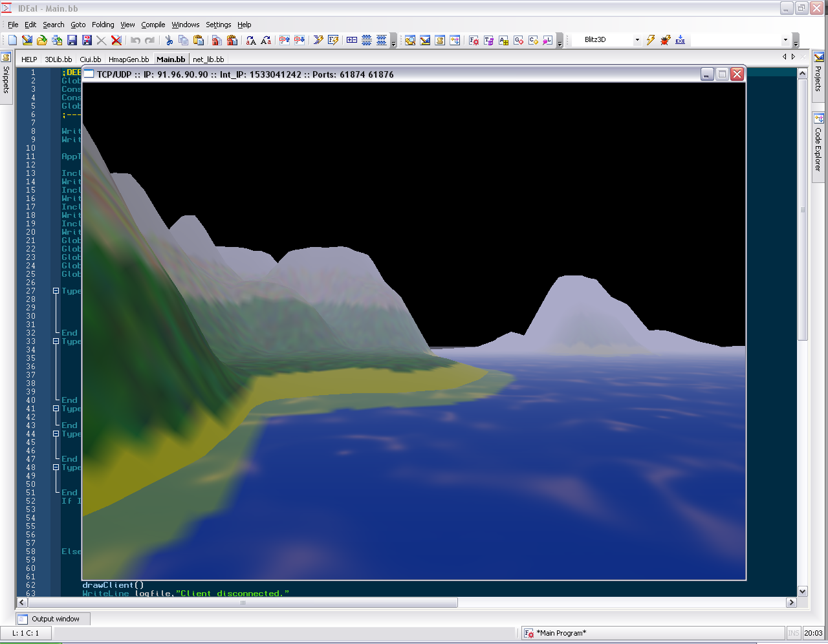Expand the Code Explorer side panel
The image size is (828, 644).
(818, 144)
